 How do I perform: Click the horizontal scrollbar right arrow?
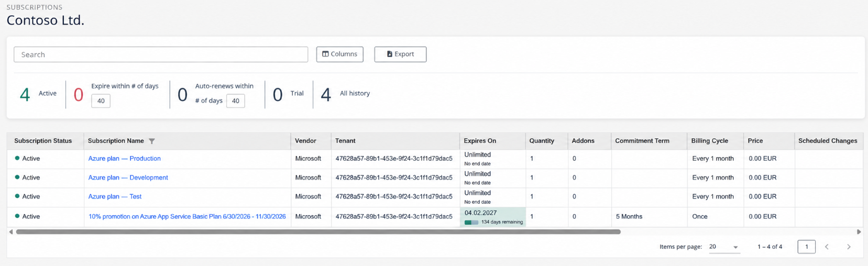[859, 231]
